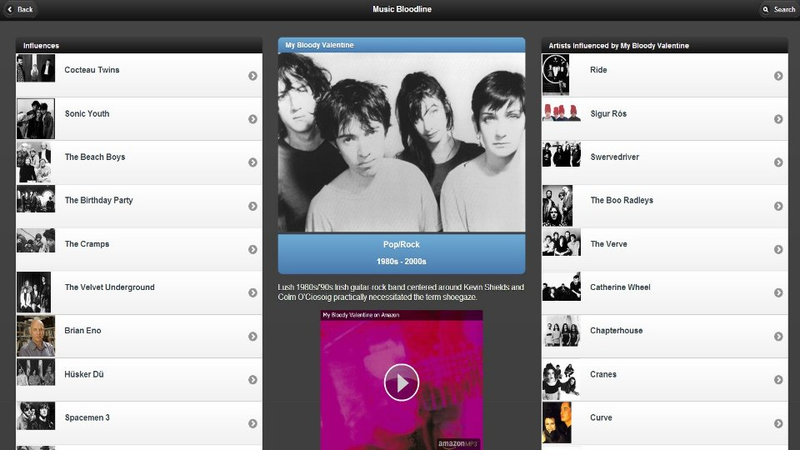Click the arrow icon on The Cramps row

tap(253, 249)
